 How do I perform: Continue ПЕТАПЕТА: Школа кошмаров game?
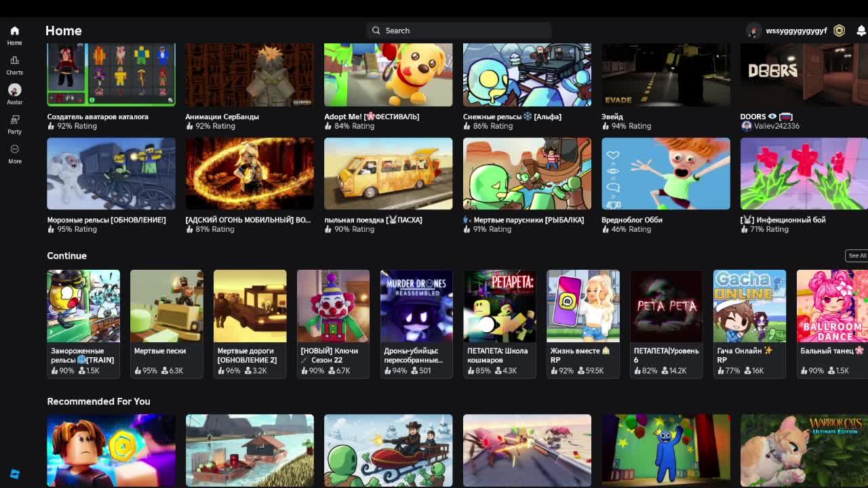click(500, 323)
